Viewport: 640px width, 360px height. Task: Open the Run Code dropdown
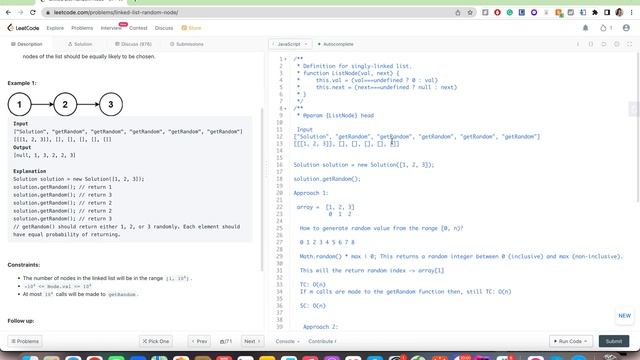(x=571, y=341)
